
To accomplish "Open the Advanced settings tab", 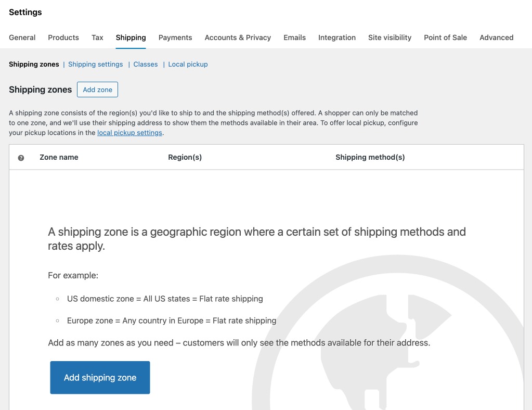I will tap(496, 37).
